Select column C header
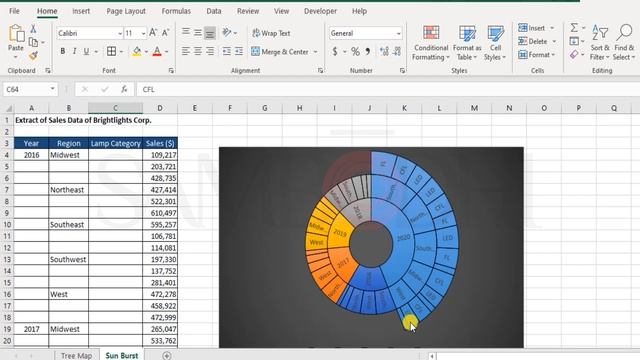 [x=115, y=108]
